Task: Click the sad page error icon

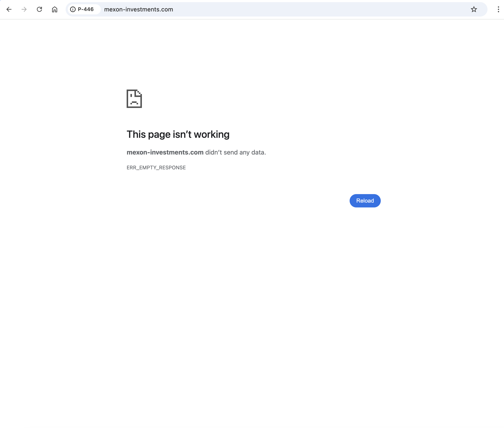Action: (134, 99)
